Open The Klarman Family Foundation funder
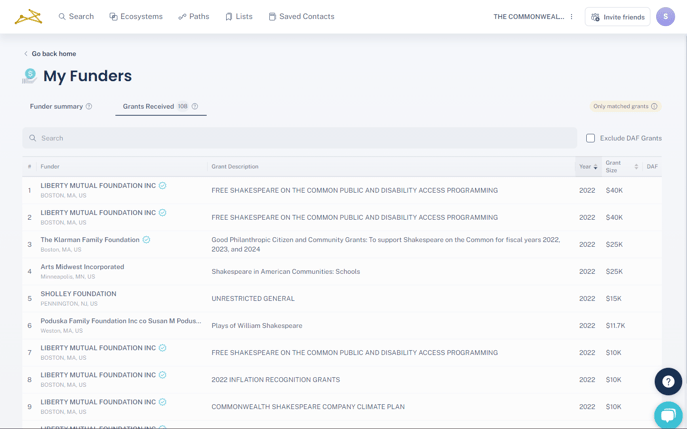 pyautogui.click(x=90, y=240)
